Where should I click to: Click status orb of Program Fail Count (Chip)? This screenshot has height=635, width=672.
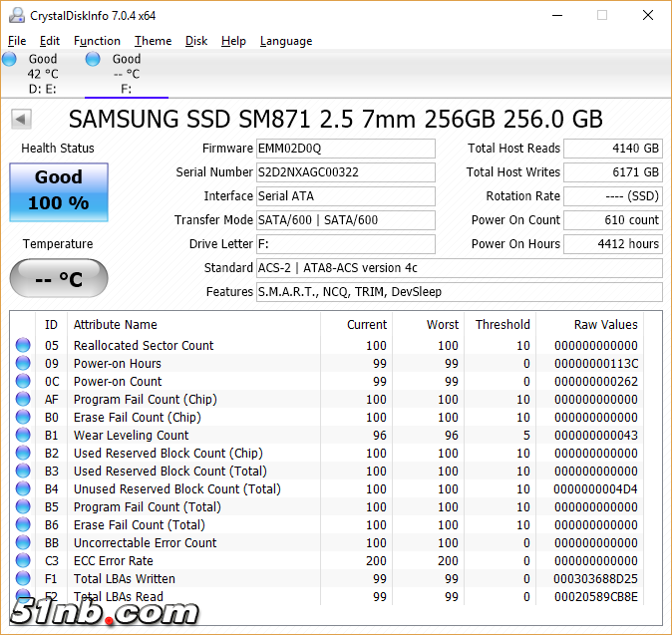(23, 400)
